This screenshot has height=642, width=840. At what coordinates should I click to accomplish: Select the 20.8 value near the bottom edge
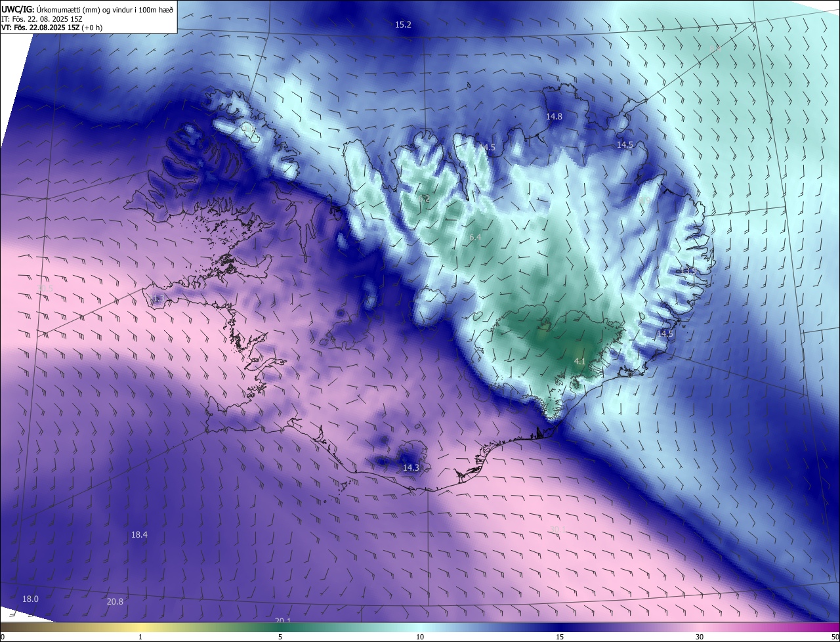click(115, 601)
